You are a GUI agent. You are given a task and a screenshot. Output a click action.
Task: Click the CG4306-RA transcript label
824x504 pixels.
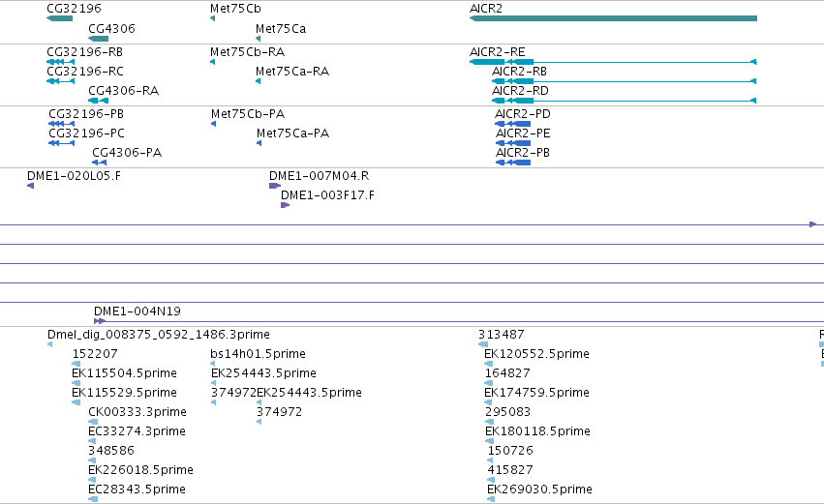(124, 91)
